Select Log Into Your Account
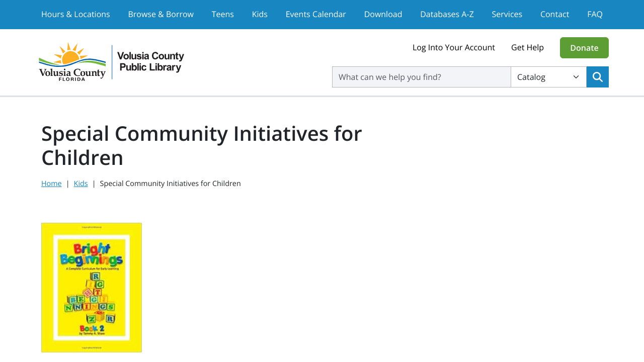This screenshot has width=644, height=362. 453,47
